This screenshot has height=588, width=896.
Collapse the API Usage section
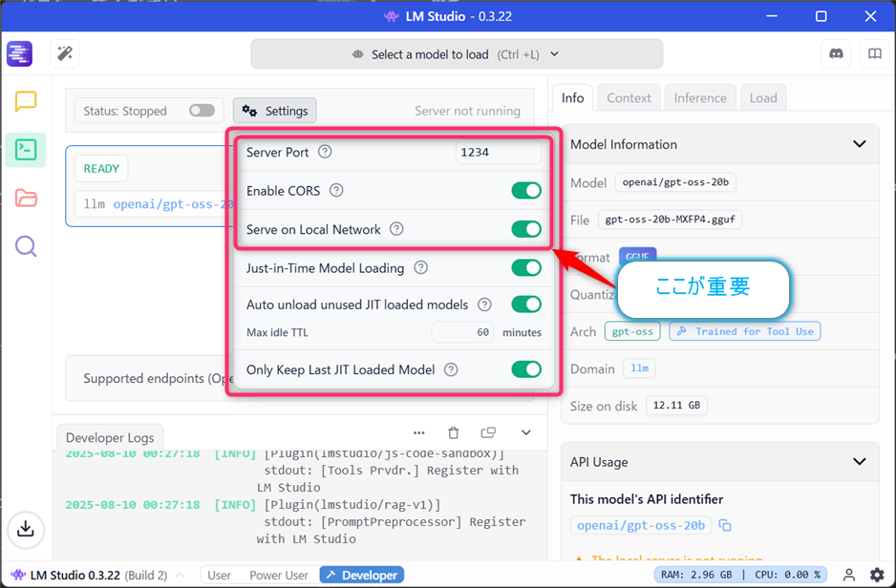click(860, 461)
